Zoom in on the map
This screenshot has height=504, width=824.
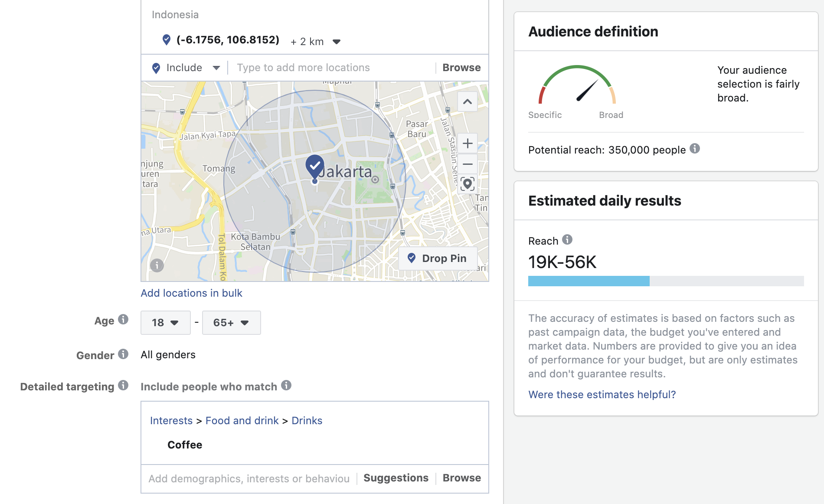point(468,144)
